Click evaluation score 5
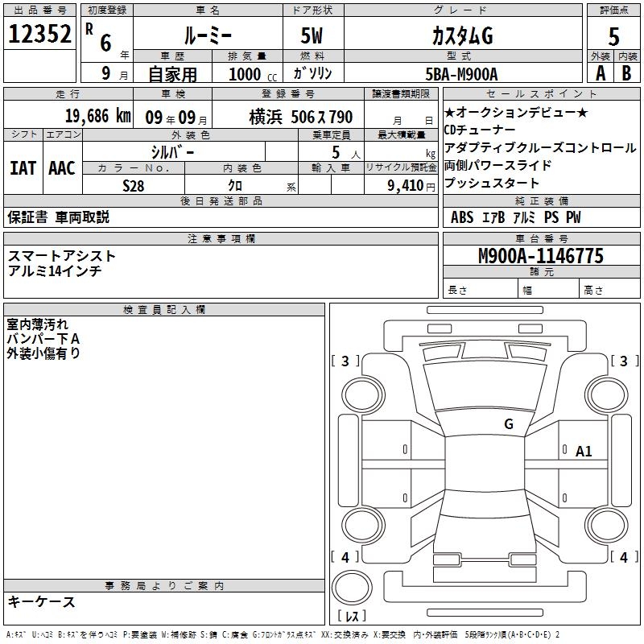Screen dimensions: 644x644 613,36
